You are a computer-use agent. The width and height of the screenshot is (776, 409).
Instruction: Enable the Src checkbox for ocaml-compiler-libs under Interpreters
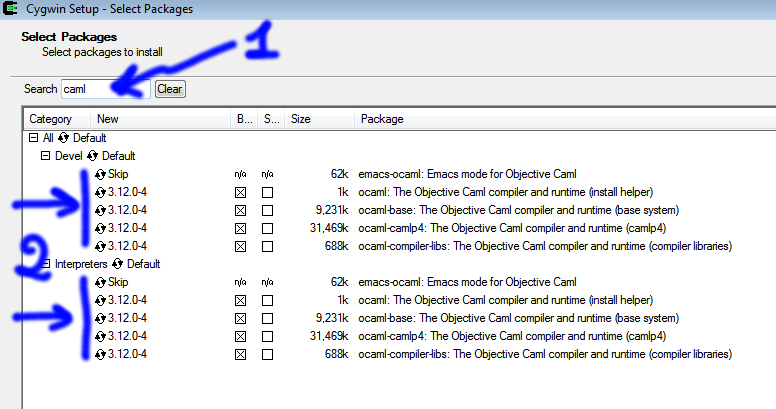(267, 355)
